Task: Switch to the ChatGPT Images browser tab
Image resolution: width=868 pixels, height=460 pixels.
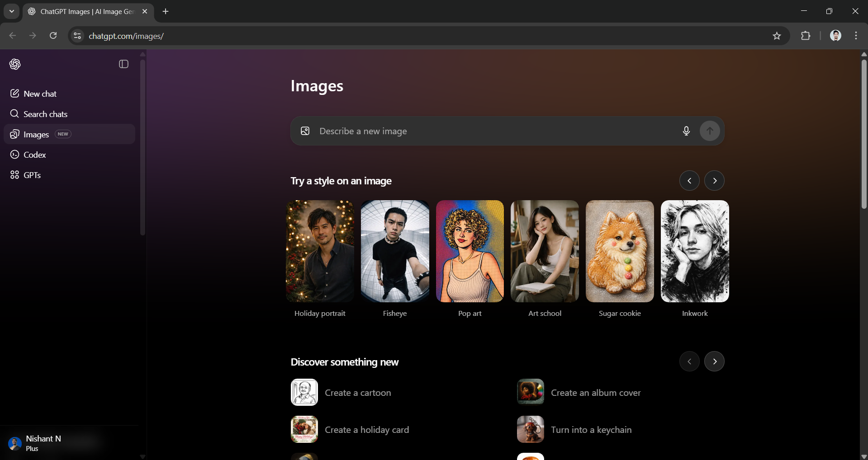Action: pos(81,12)
